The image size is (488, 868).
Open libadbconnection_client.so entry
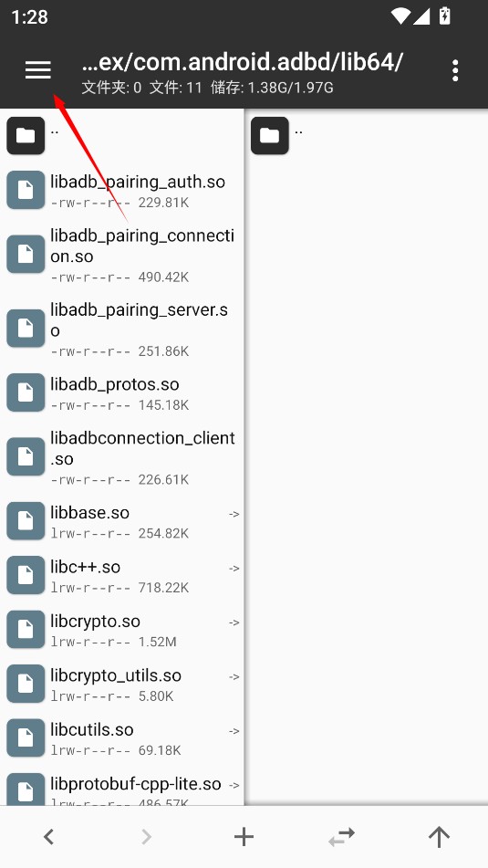click(121, 456)
